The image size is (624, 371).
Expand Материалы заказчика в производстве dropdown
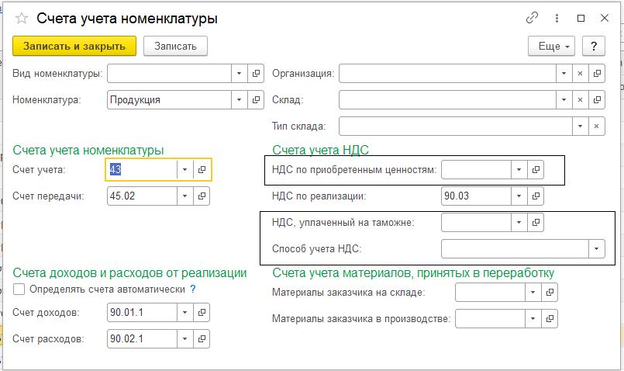533,318
